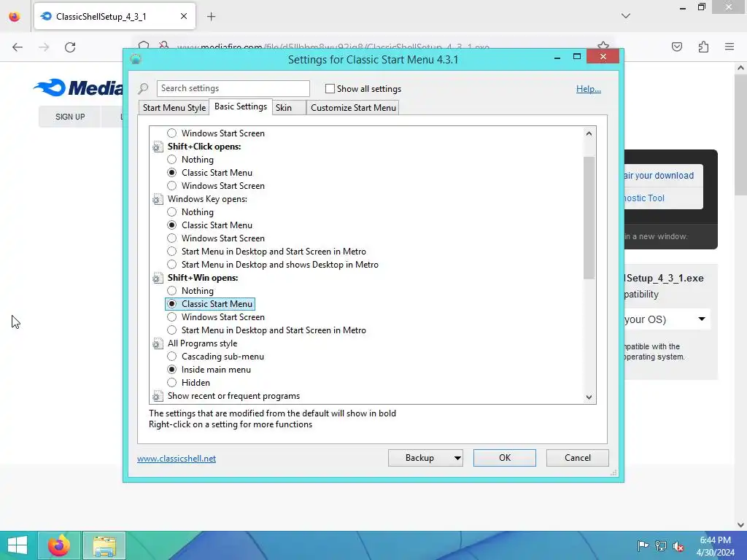Open the Firefox hamburger application menu
This screenshot has width=747, height=560.
coord(729,47)
